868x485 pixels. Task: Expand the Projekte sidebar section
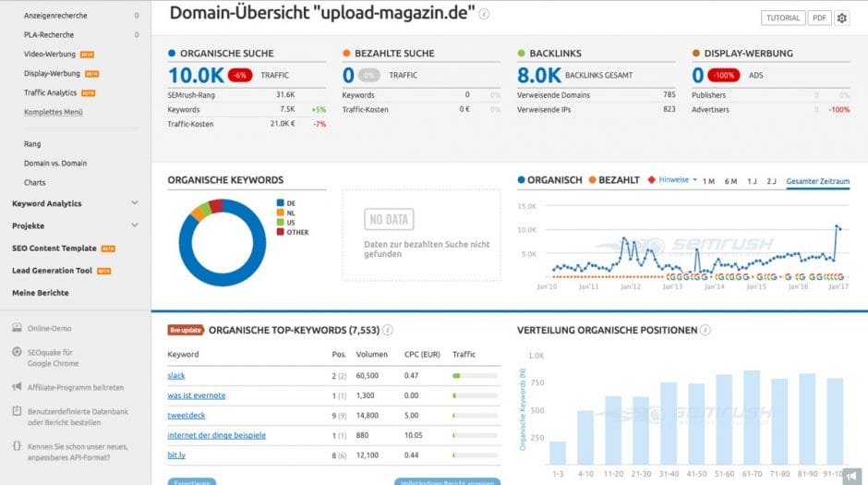point(135,226)
